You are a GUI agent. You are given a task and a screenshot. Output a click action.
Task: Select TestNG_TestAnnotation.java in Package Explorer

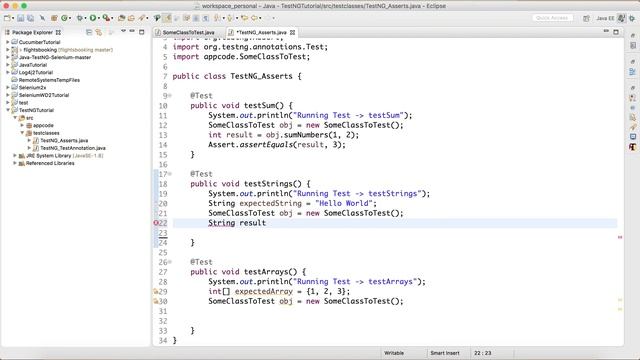pos(73,148)
